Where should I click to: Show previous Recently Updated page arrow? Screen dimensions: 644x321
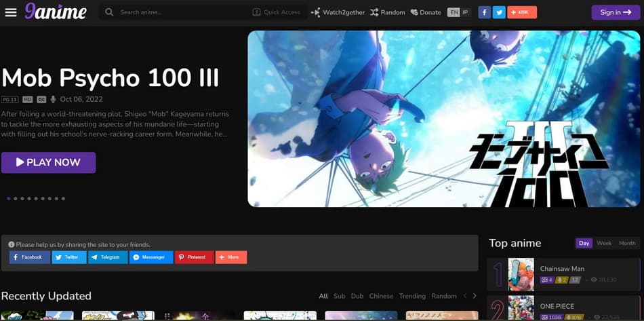coord(465,296)
